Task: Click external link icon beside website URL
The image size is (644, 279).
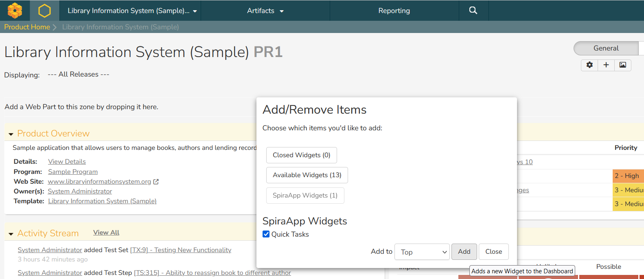Action: tap(156, 182)
